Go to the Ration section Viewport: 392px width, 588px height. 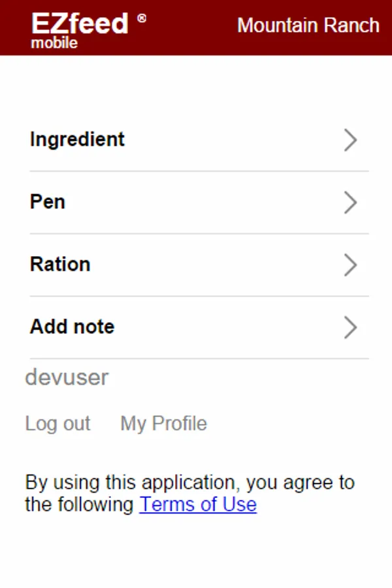(x=60, y=265)
